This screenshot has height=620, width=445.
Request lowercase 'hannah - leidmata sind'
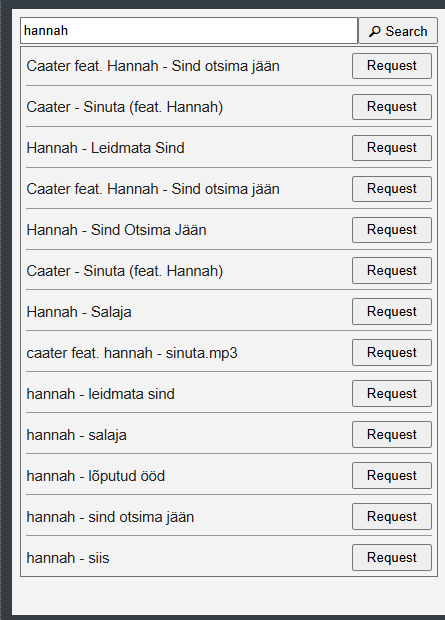pyautogui.click(x=392, y=394)
